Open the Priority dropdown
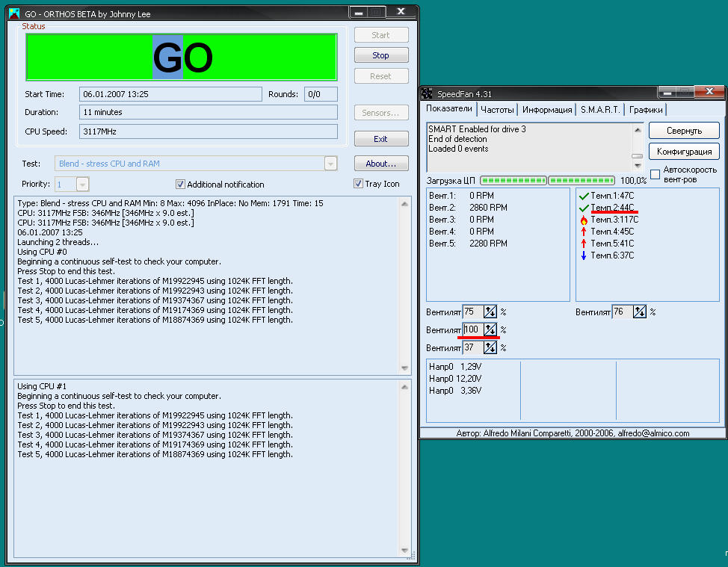Screen dimensions: 728x567 83,185
